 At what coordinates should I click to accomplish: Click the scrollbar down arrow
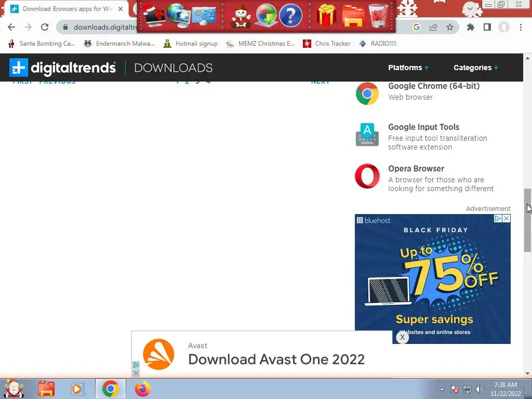[x=527, y=373]
